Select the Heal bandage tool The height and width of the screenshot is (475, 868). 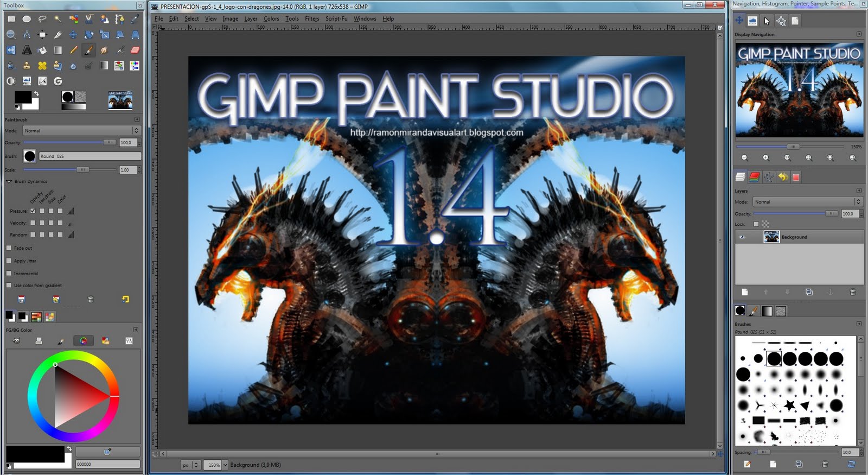tap(42, 66)
